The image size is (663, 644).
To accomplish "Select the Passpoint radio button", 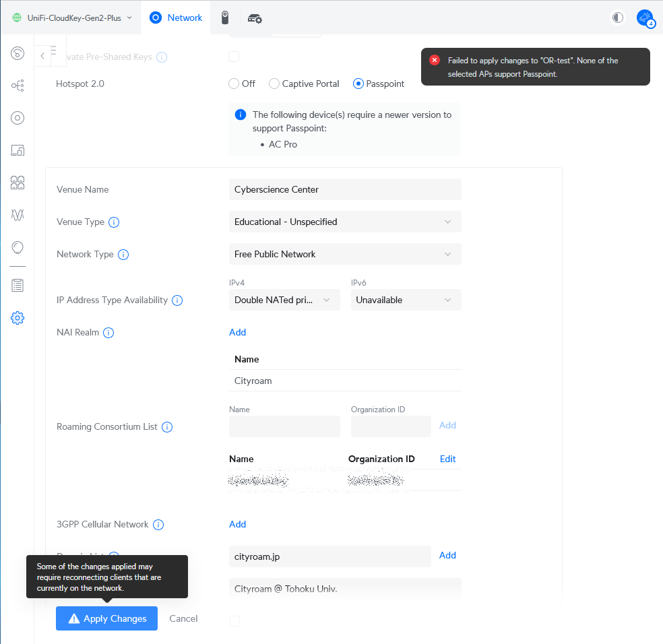I will pyautogui.click(x=357, y=84).
